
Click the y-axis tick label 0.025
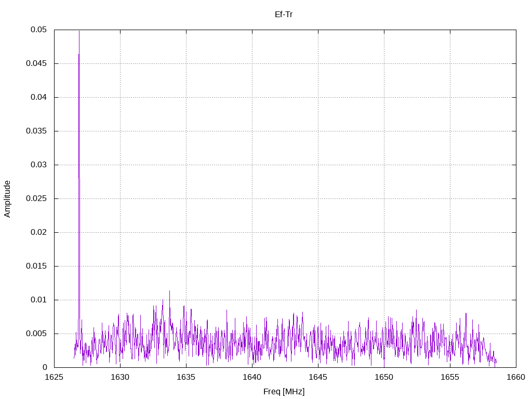click(x=36, y=198)
